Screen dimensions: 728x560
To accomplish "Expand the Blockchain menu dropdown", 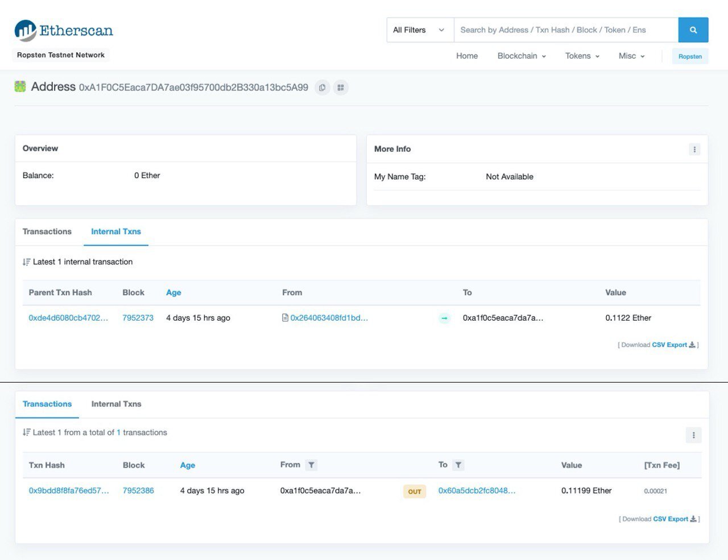I will coord(521,56).
